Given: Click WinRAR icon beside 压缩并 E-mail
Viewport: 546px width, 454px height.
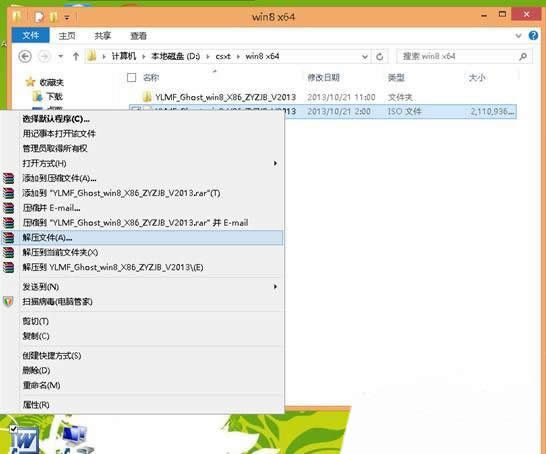Looking at the screenshot, I should click(8, 208).
